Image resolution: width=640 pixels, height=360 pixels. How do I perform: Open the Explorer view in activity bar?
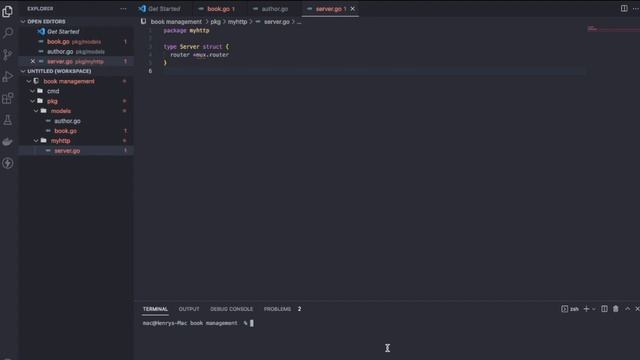point(7,11)
